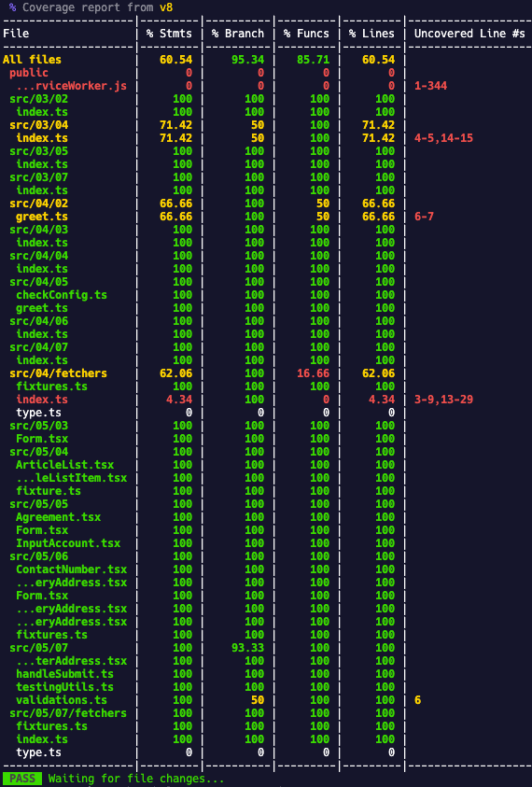Click the 'Waiting for file changes...' text
This screenshot has width=532, height=787.
click(136, 779)
